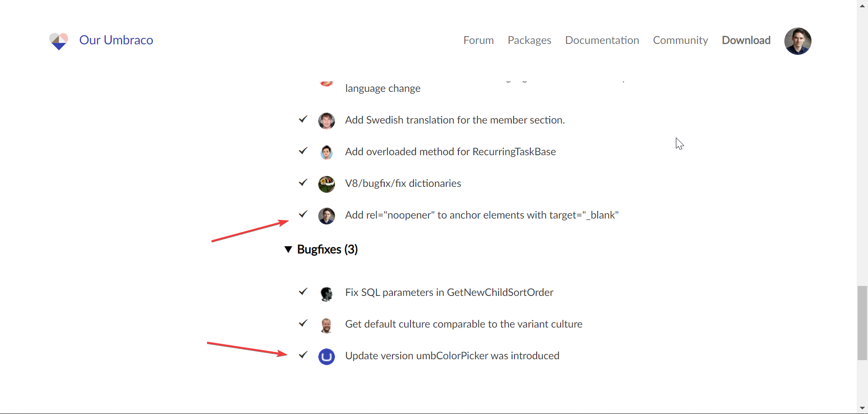Click the avatar next to Fix SQL parameters entry

pyautogui.click(x=326, y=294)
